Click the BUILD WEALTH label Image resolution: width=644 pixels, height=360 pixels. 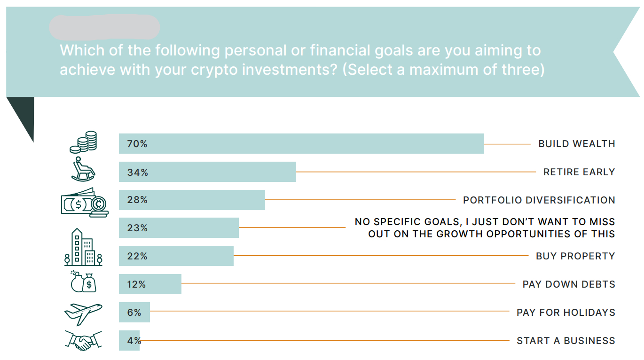coord(577,144)
